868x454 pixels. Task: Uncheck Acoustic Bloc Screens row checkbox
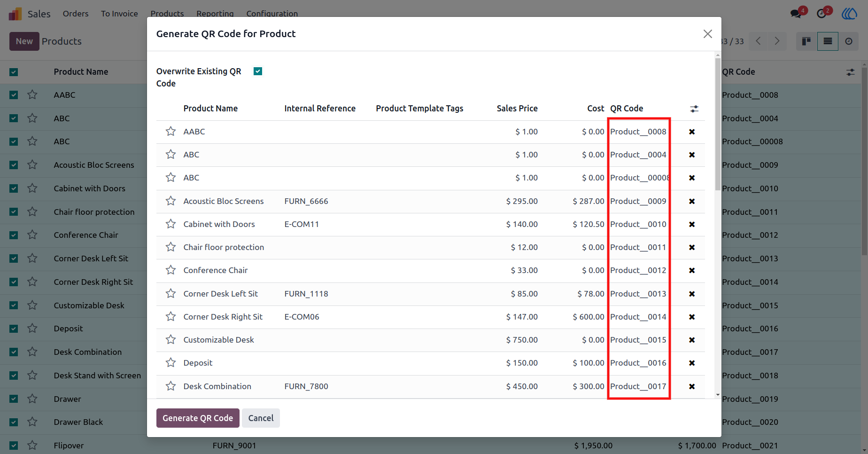click(14, 165)
